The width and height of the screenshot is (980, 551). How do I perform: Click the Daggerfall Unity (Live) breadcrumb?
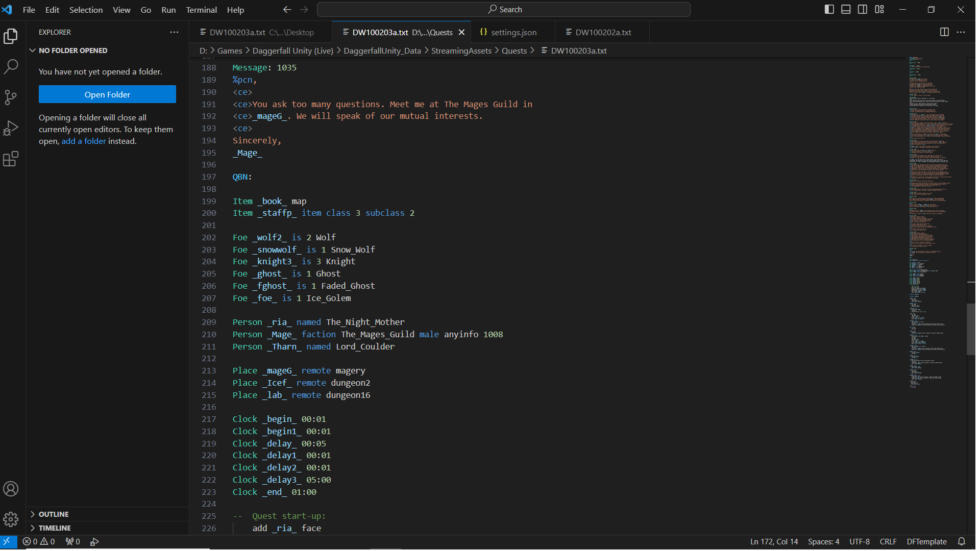tap(292, 51)
